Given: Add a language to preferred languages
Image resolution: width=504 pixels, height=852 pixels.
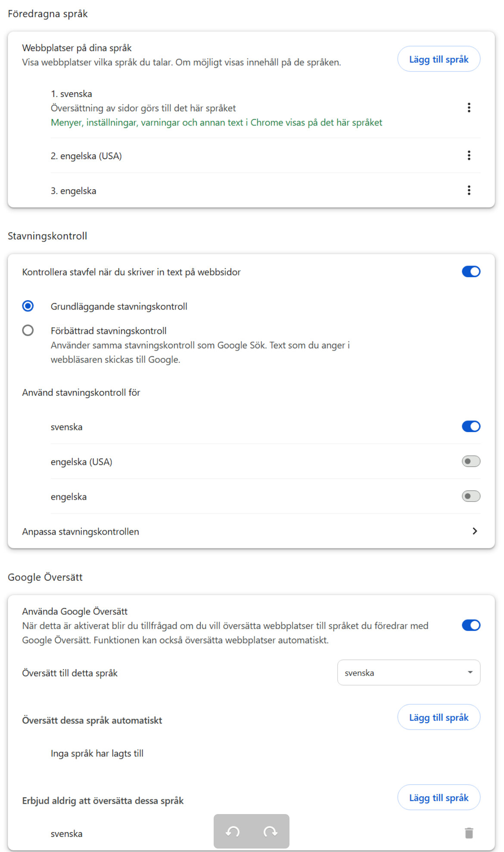Looking at the screenshot, I should click(x=439, y=59).
